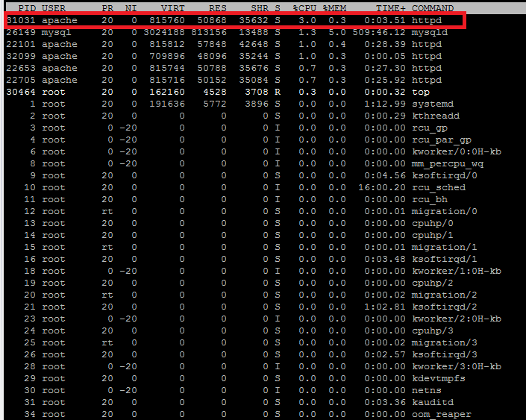This screenshot has height=420, width=526.
Task: Click the migration/0 command
Action: point(445,211)
